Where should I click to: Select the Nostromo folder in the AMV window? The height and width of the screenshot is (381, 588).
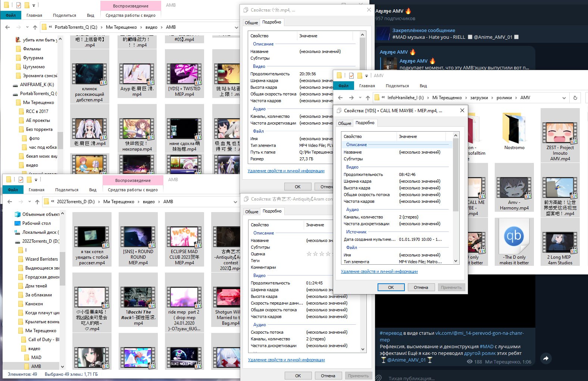514,132
